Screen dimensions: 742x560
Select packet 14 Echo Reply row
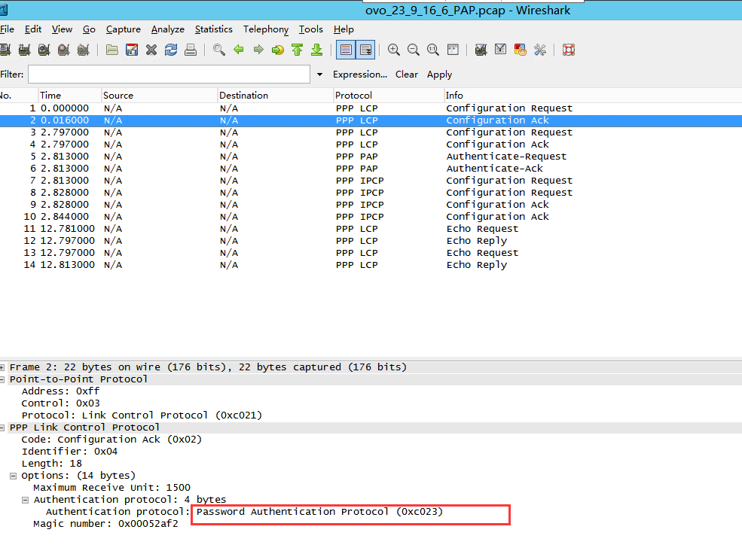point(371,265)
